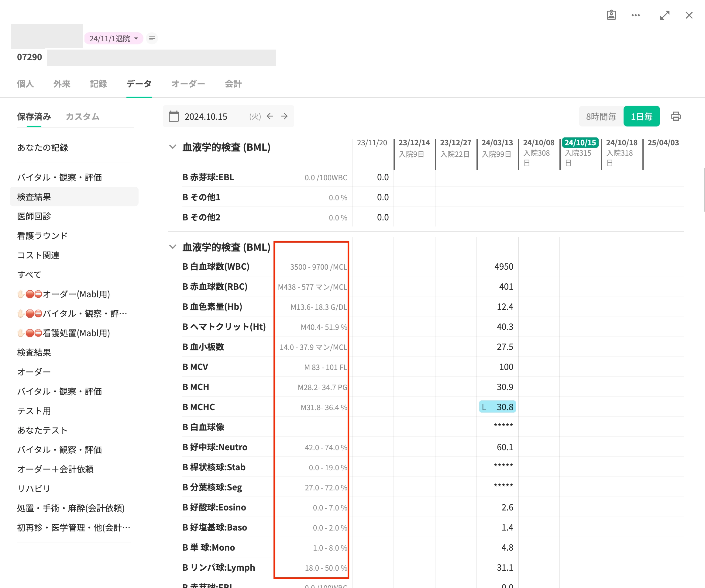Image resolution: width=705 pixels, height=588 pixels.
Task: Select the 25/04/03 date column header
Action: (x=663, y=143)
